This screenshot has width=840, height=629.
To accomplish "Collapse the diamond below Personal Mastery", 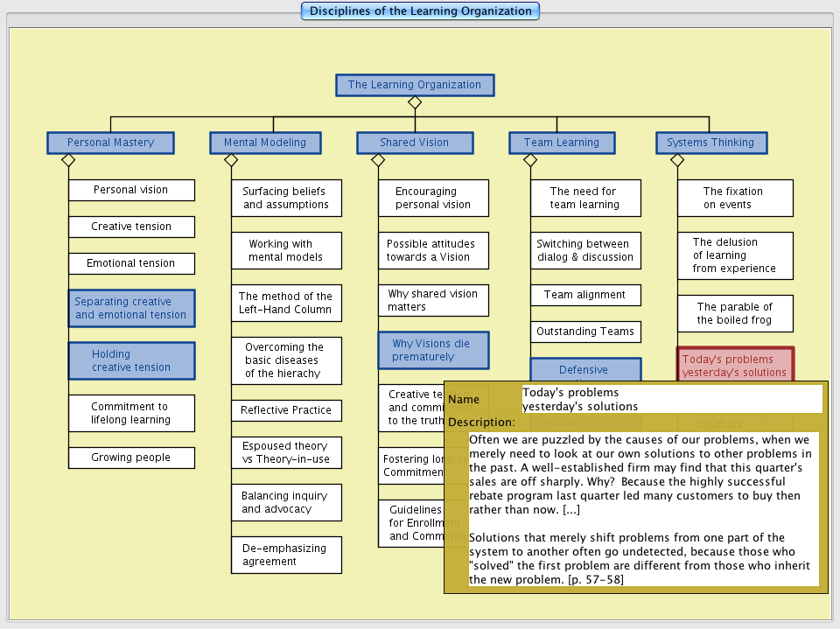I will coord(68,160).
